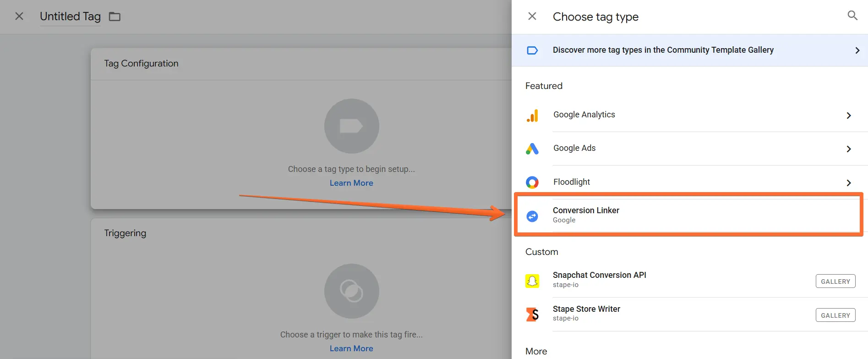Select Google Analytics tag type
This screenshot has height=359, width=868.
click(690, 115)
